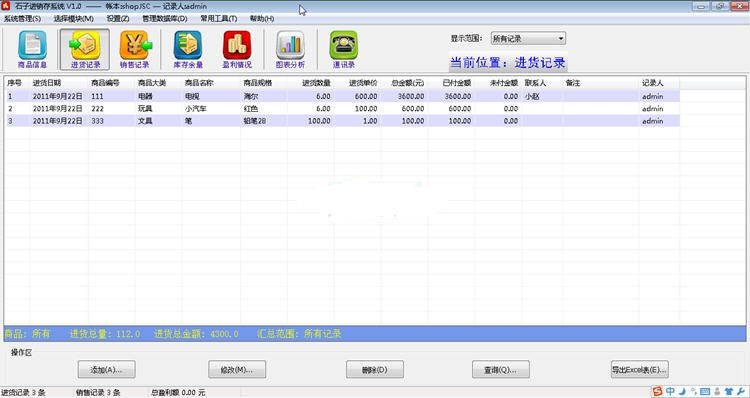
Task: Click the moon half-width icon in IME bar
Action: [x=683, y=392]
